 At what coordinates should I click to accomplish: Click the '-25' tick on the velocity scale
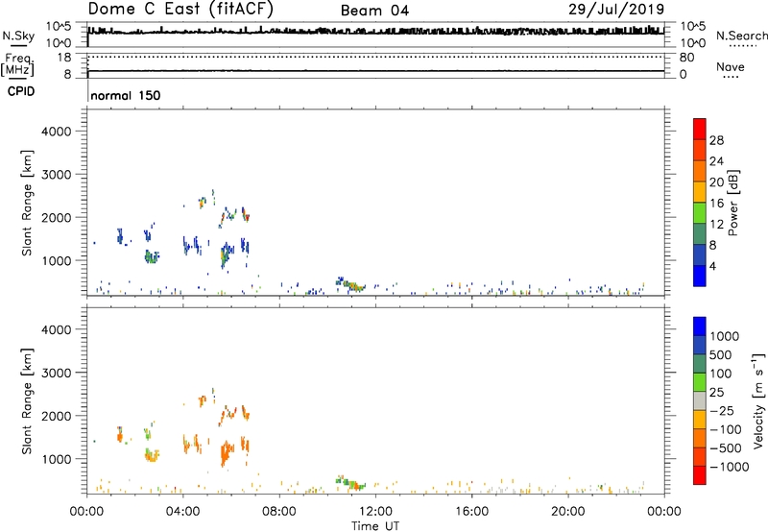722,411
